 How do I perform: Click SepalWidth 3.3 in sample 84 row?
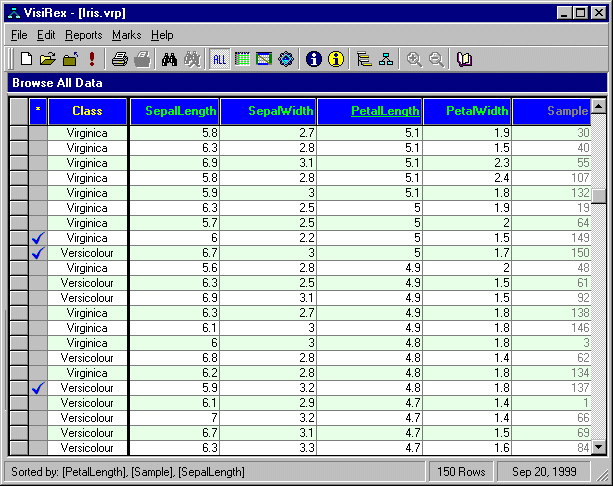268,448
